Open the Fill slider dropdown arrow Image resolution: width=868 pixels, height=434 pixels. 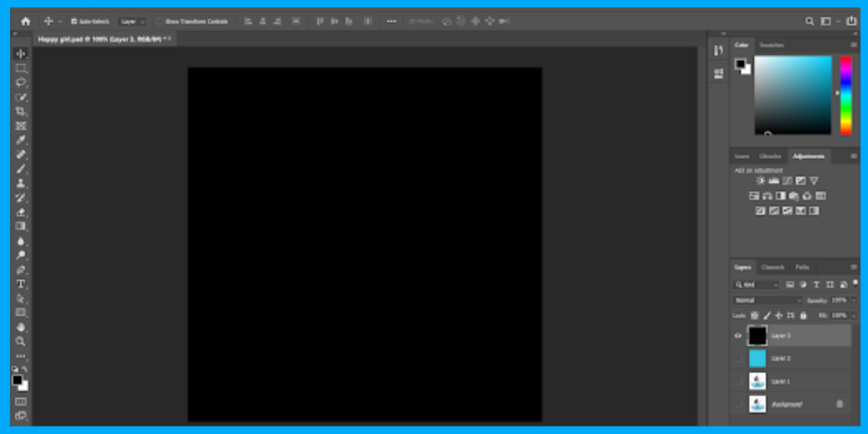[x=854, y=315]
